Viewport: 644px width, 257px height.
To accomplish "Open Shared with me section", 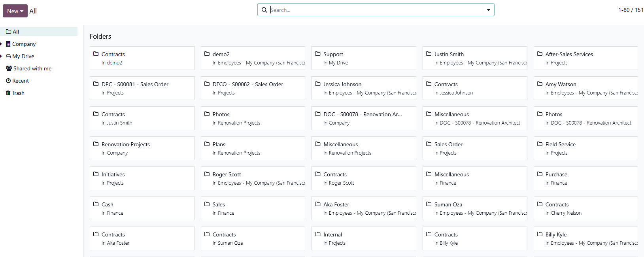I will pos(32,68).
